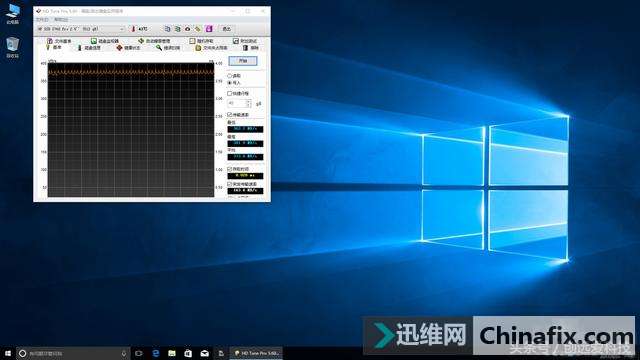Click the Start benchmark button

point(243,61)
